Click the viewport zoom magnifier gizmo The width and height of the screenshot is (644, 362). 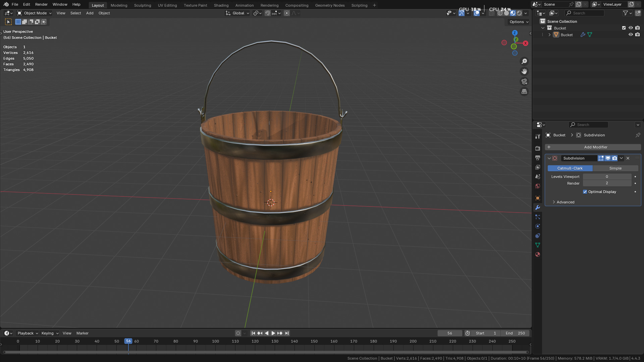[524, 61]
